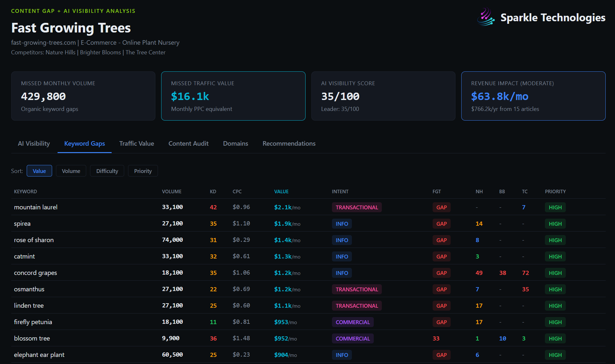Open the Traffic Value tab
This screenshot has height=364, width=615.
(137, 143)
